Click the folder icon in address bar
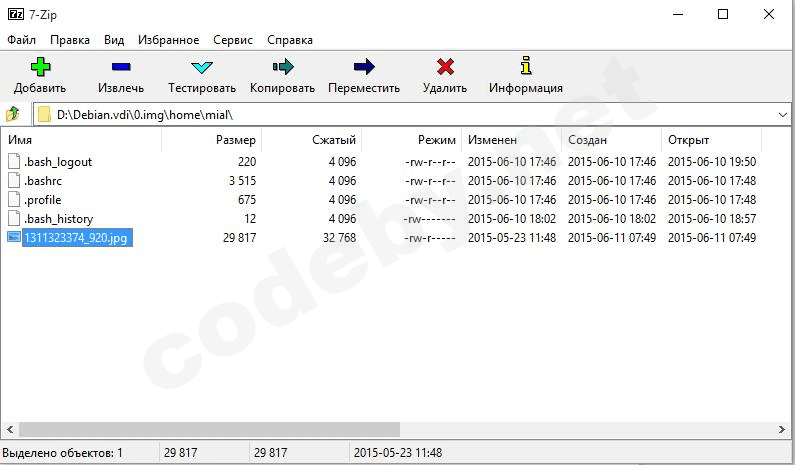Image resolution: width=795 pixels, height=465 pixels. [45, 115]
